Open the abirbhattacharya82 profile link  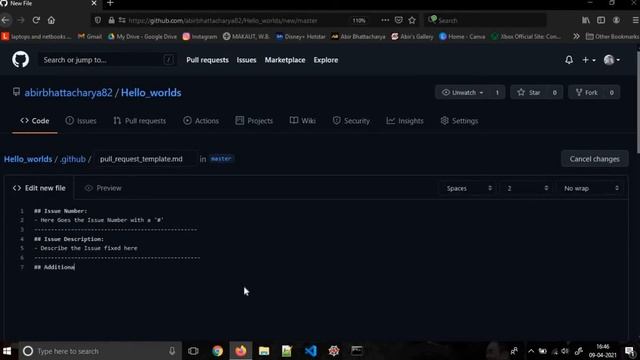click(68, 93)
